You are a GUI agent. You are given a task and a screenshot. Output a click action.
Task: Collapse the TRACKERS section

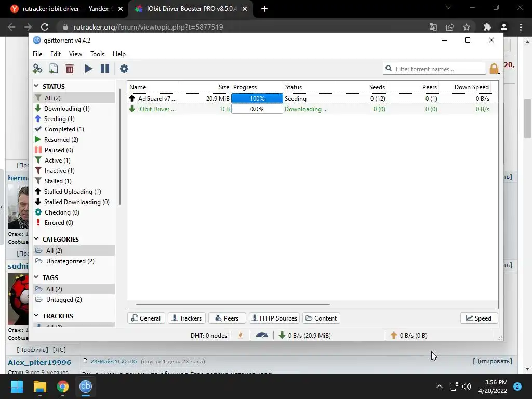pos(36,315)
